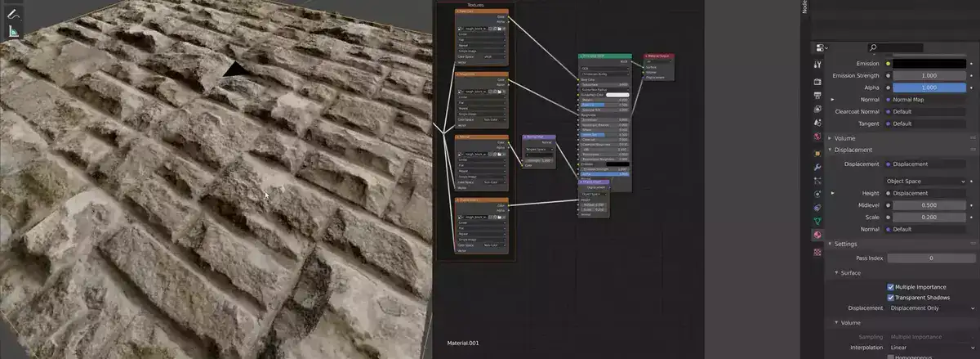
Task: Open the Texture properties tab (checker icon)
Action: 817,252
